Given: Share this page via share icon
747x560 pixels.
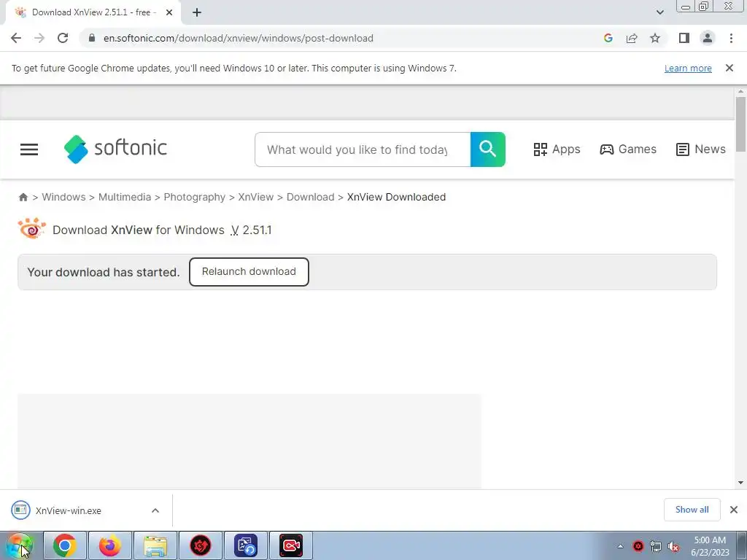Looking at the screenshot, I should pyautogui.click(x=632, y=38).
